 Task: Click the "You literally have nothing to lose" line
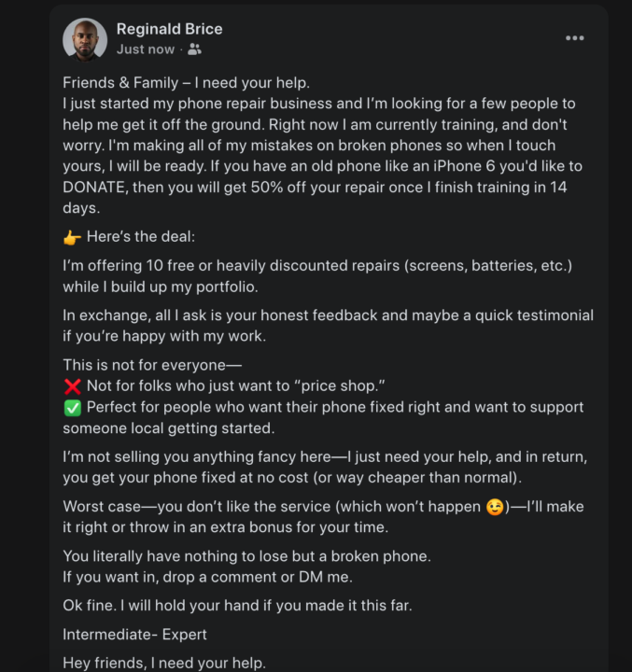(246, 556)
